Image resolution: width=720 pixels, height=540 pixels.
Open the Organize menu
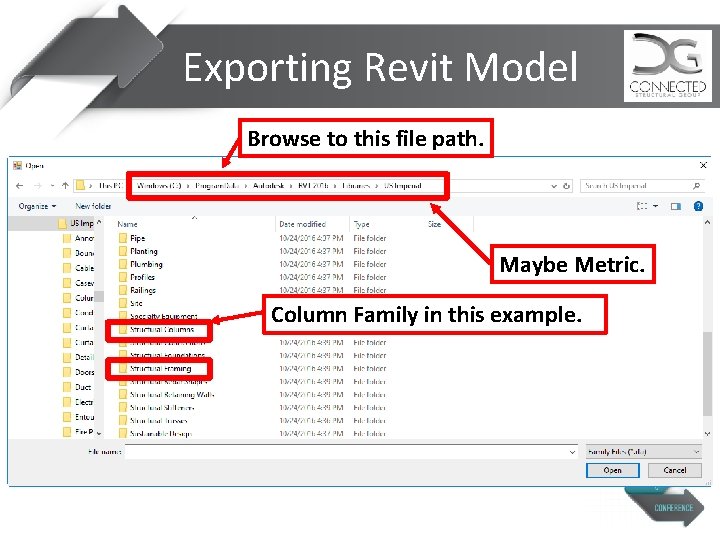37,206
